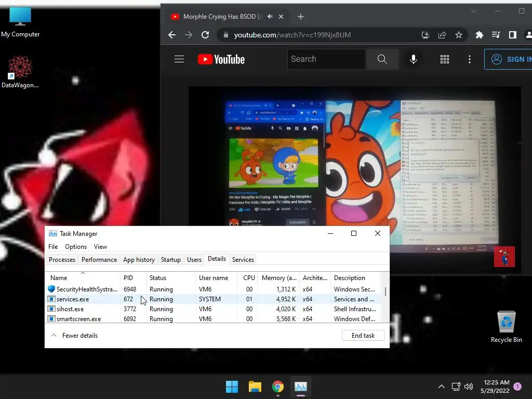
Task: Open Windows Start menu
Action: 232,387
